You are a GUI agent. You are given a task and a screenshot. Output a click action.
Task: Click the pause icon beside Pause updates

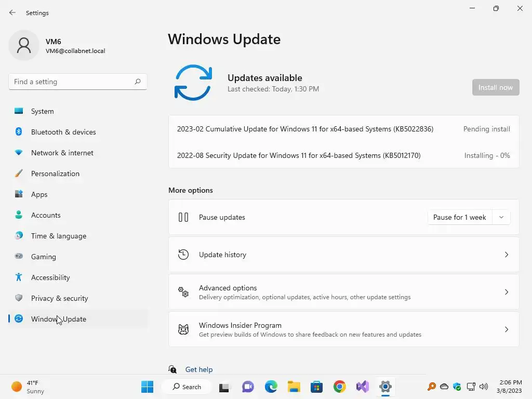pos(183,217)
